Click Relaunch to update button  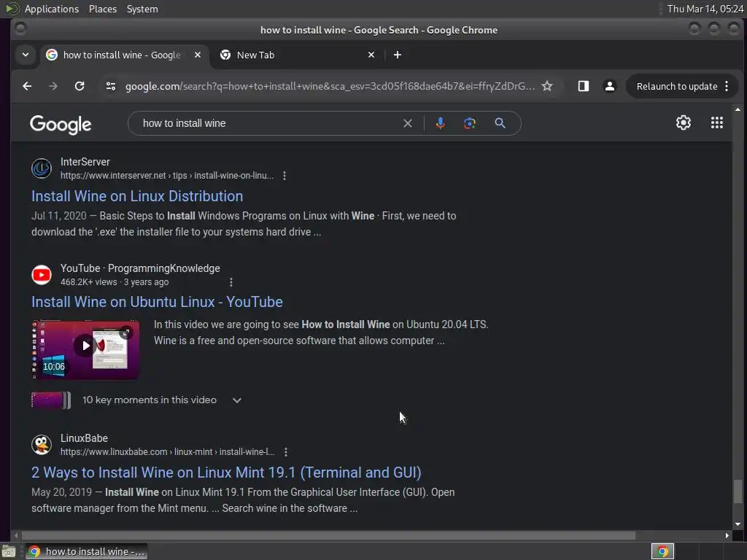(677, 86)
